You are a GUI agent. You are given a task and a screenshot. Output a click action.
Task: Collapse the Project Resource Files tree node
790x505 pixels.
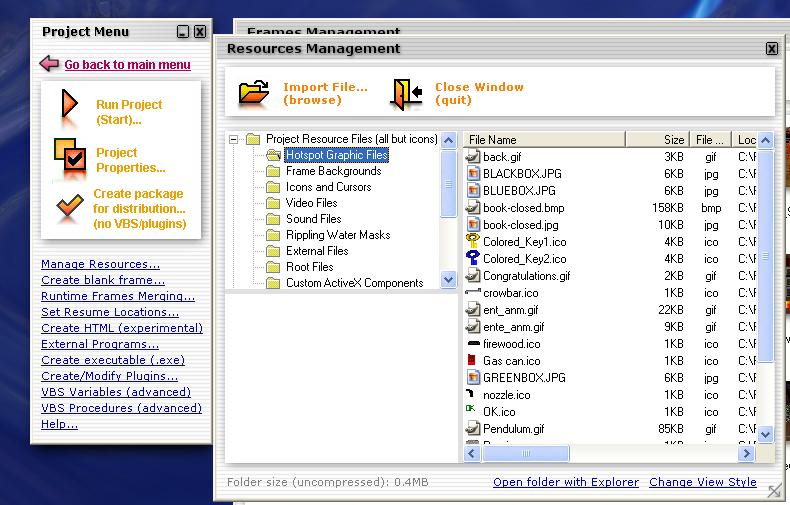pyautogui.click(x=234, y=139)
